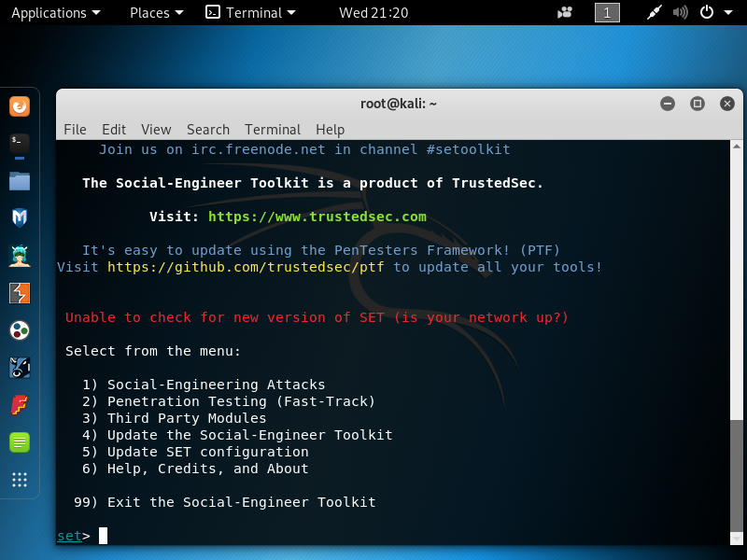Minimize the terminal window

click(x=668, y=104)
